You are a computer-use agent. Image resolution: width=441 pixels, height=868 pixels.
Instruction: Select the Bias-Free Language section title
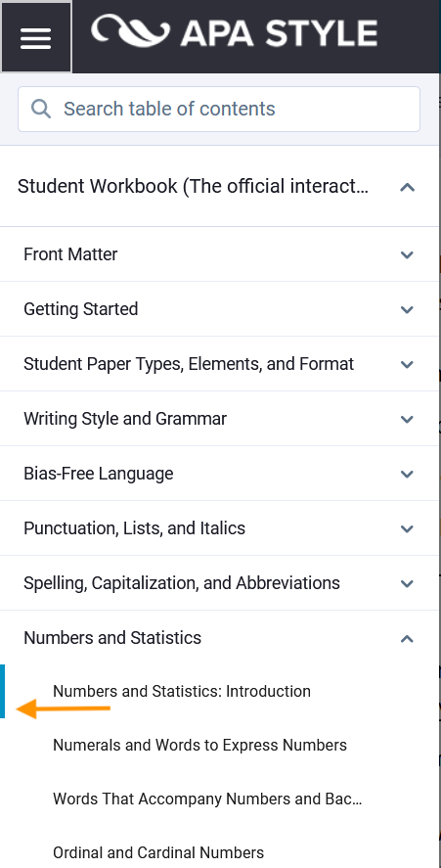point(99,474)
